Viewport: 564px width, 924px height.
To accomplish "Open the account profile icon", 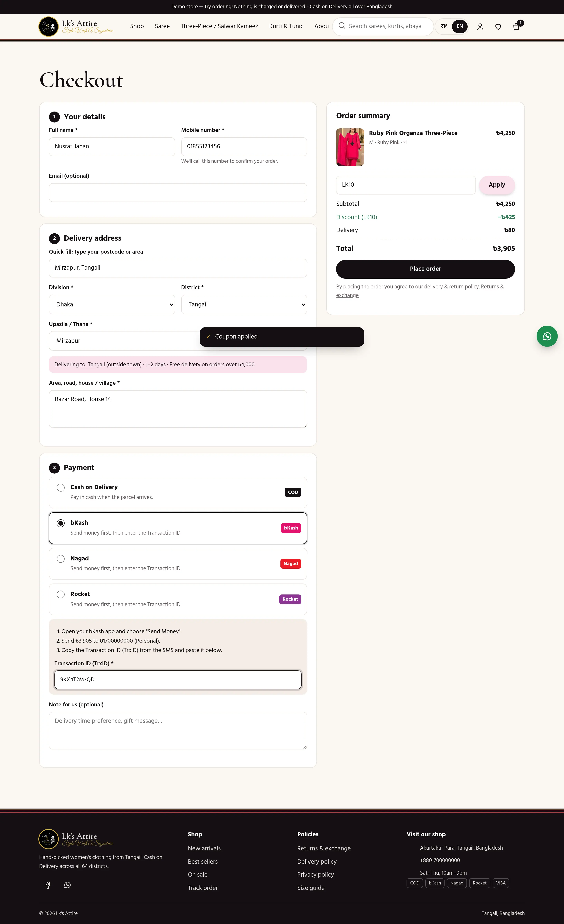I will [480, 27].
